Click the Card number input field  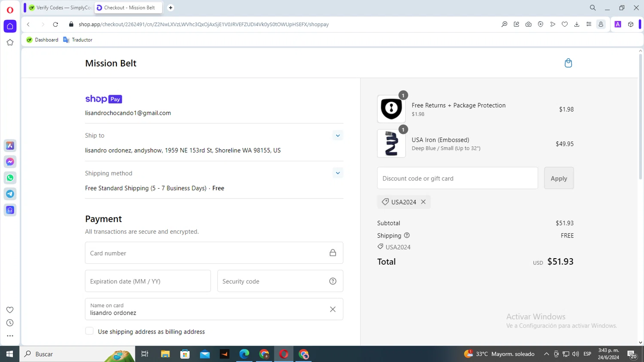coord(206,253)
